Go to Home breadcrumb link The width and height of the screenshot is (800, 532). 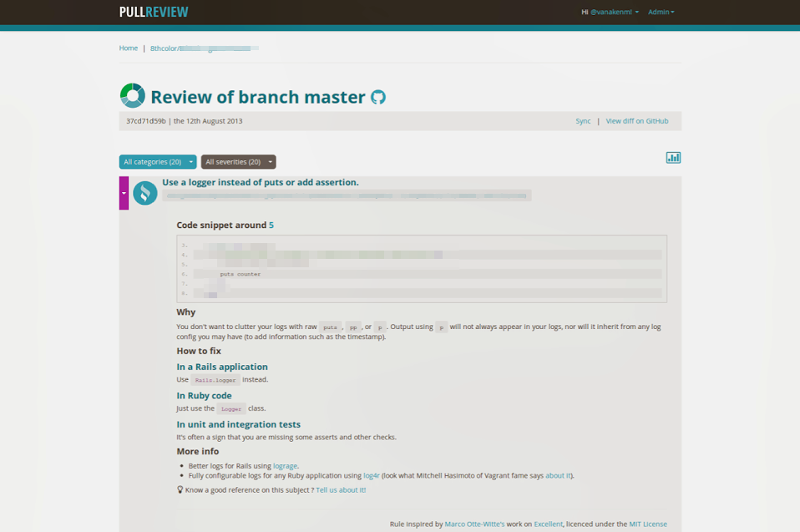[x=129, y=48]
